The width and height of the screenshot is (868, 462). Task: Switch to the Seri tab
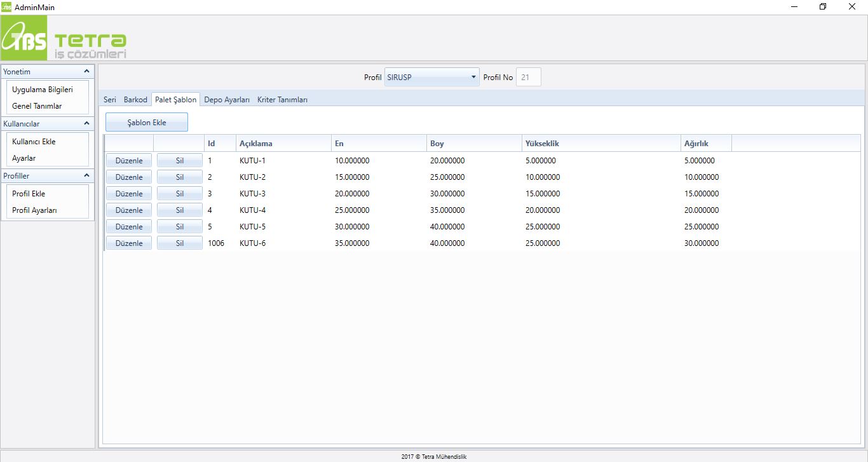pyautogui.click(x=110, y=100)
